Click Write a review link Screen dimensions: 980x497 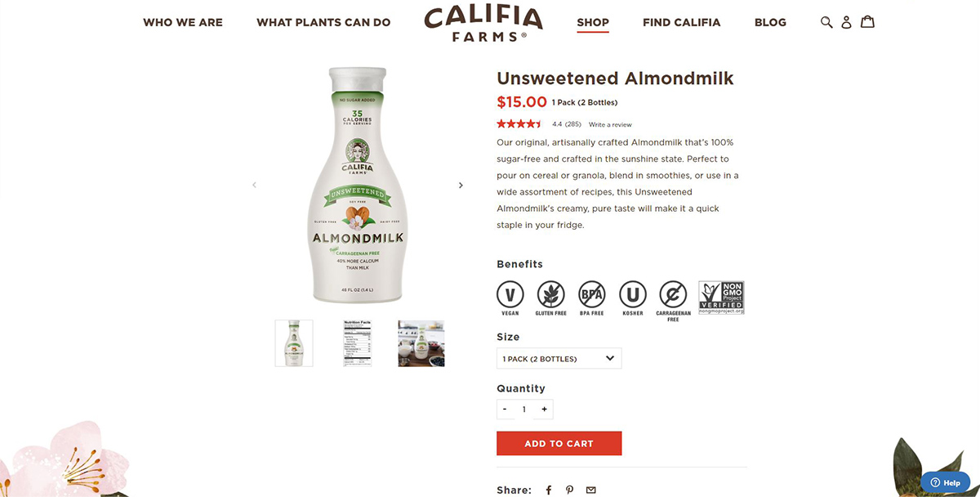(x=610, y=124)
